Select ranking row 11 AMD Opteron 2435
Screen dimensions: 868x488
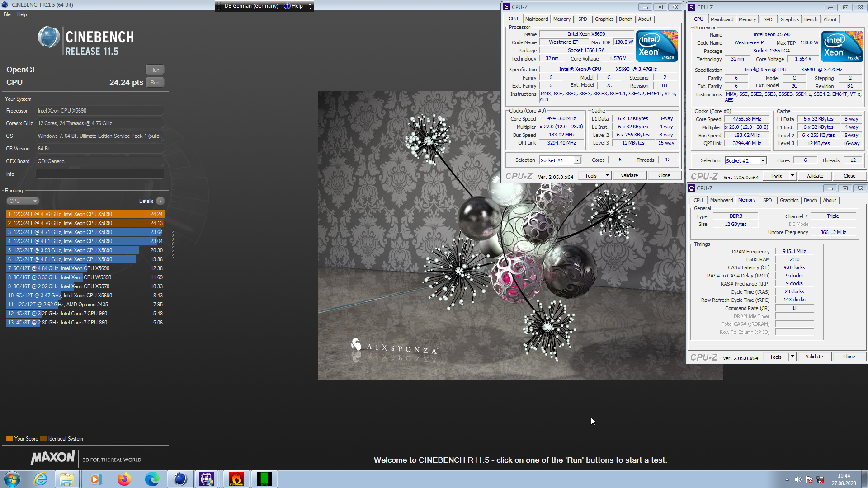(85, 305)
